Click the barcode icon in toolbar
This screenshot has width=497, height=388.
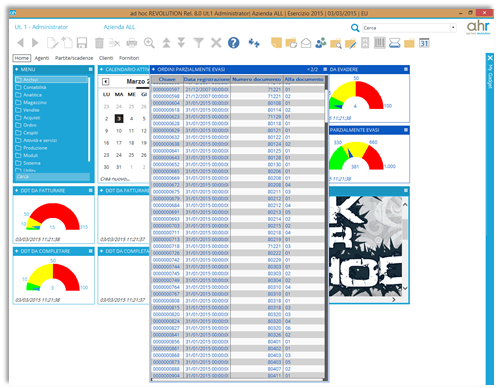click(379, 43)
